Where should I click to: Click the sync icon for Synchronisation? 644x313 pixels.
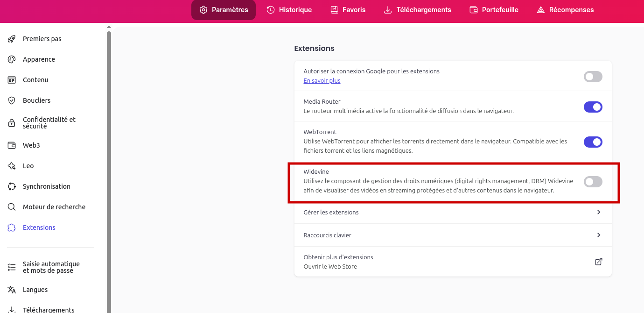coord(12,186)
